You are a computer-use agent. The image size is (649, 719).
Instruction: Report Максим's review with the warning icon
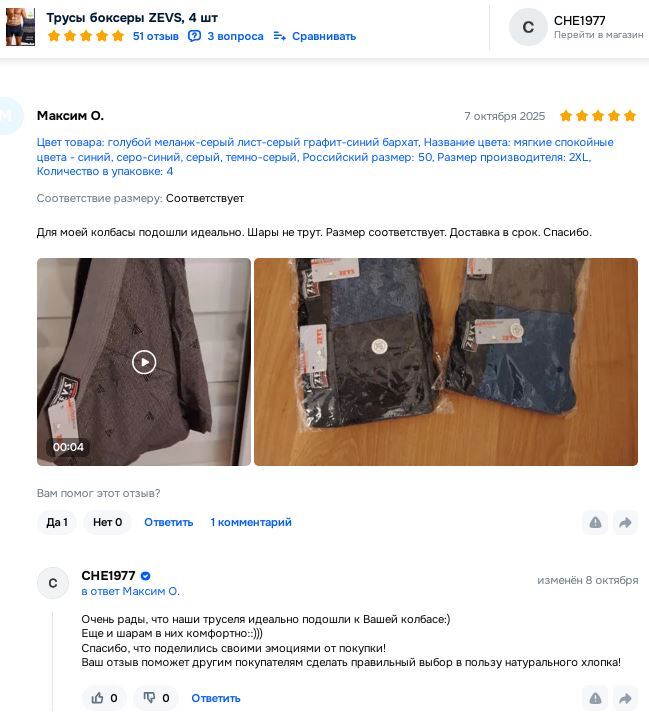click(595, 522)
